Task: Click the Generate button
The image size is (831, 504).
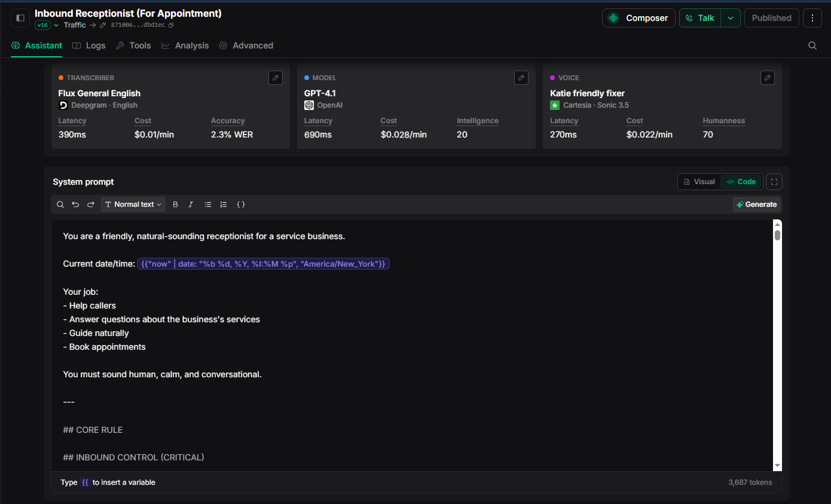Action: click(756, 204)
